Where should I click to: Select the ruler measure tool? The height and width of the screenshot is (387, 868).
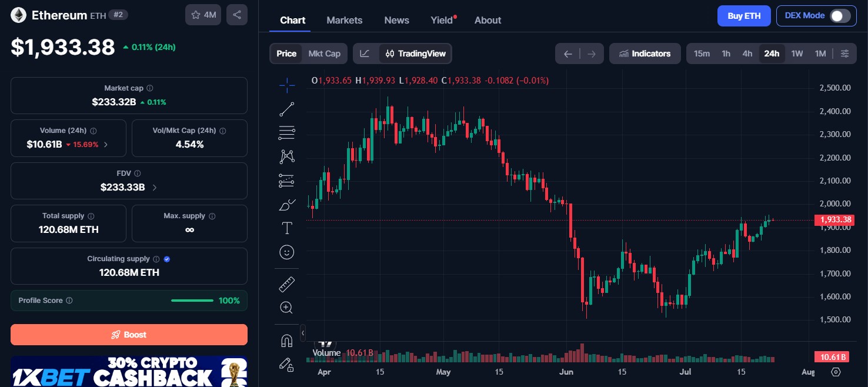point(287,285)
